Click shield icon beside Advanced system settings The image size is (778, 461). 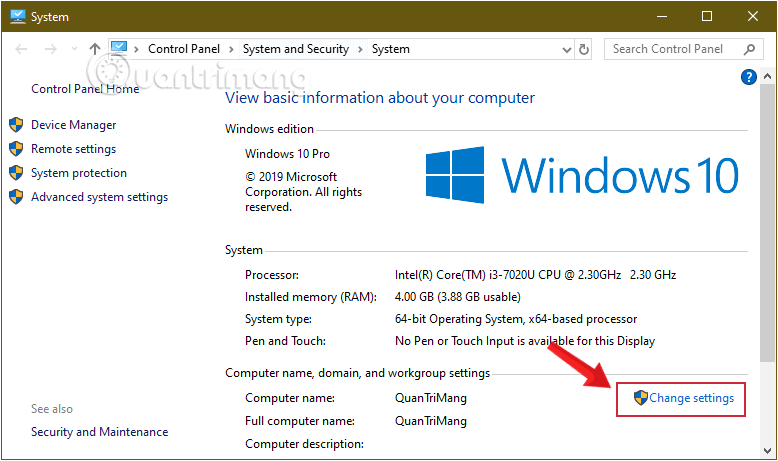point(16,197)
